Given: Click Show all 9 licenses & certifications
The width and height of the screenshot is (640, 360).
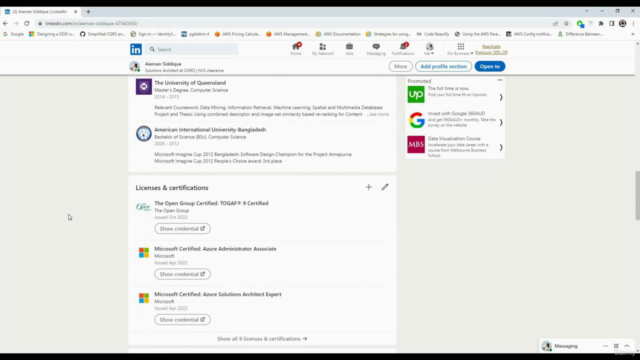Looking at the screenshot, I should pyautogui.click(x=262, y=339).
